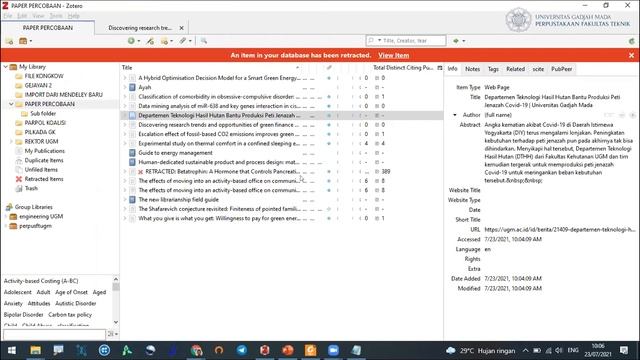This screenshot has width=640, height=360.
Task: Click the New Collection toolbar icon
Action: [x=9, y=41]
